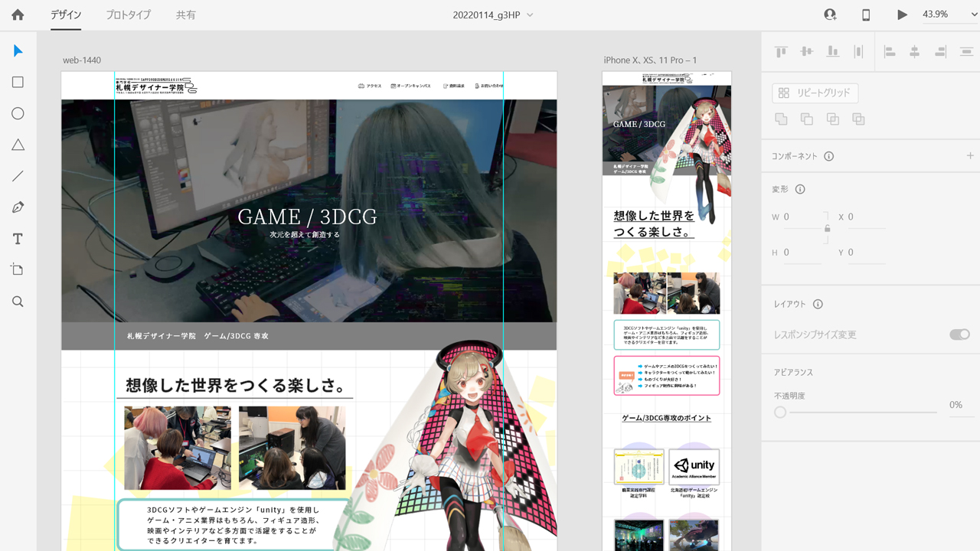Click the X position input field
The height and width of the screenshot is (551, 980).
[x=866, y=217]
